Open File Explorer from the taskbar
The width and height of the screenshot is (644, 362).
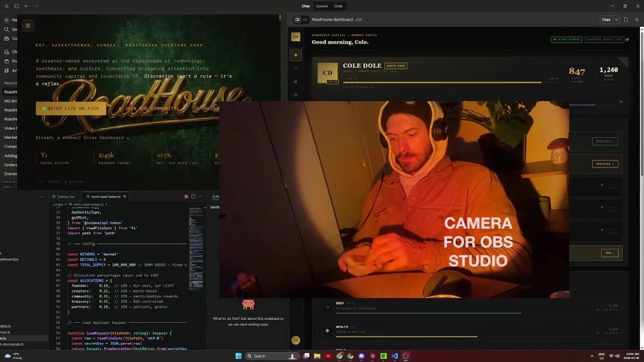tap(317, 356)
